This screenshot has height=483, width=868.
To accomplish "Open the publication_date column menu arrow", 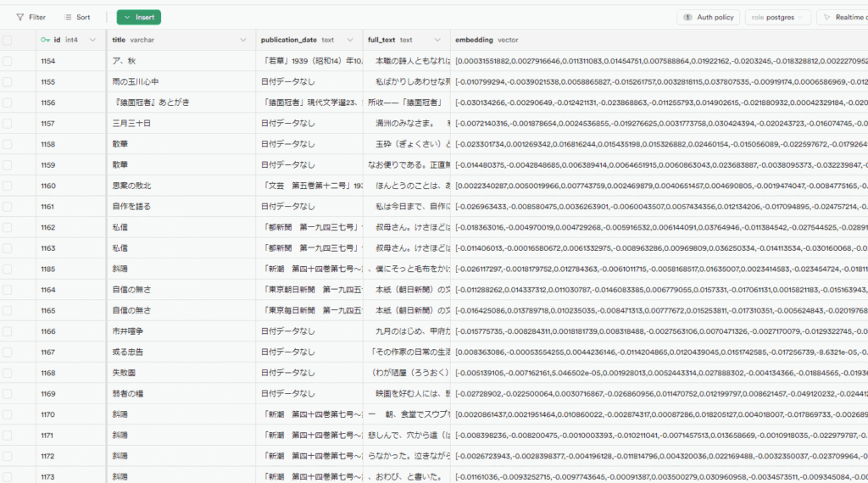I will coord(350,40).
